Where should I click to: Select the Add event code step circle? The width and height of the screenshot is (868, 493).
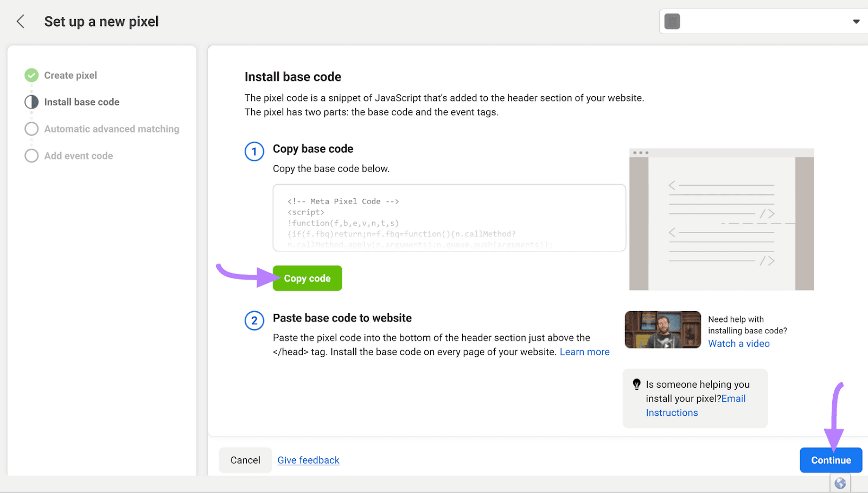pyautogui.click(x=31, y=155)
